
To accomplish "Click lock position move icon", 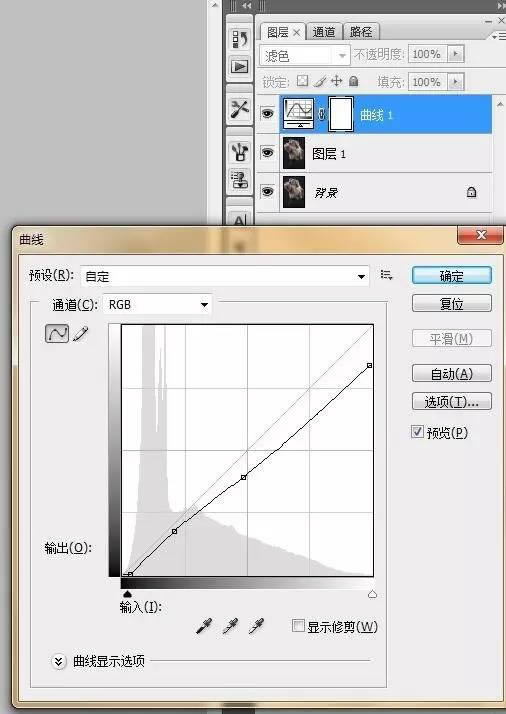I will point(337,81).
